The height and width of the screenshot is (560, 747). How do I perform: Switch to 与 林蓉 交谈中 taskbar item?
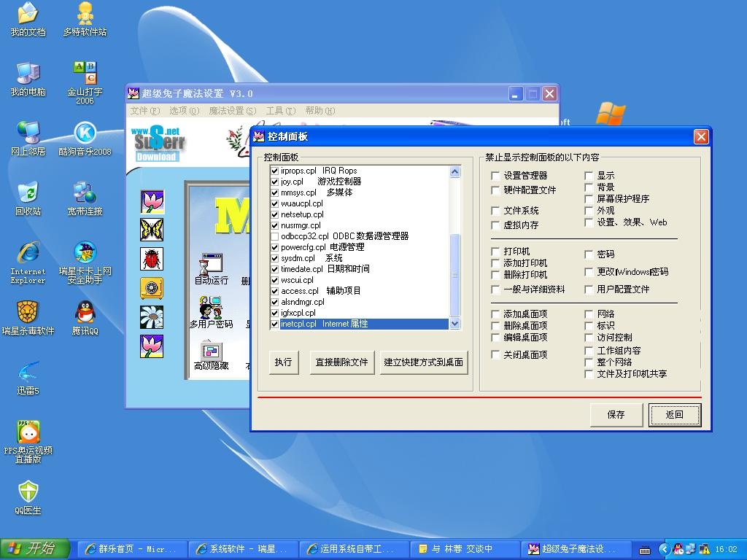465,549
